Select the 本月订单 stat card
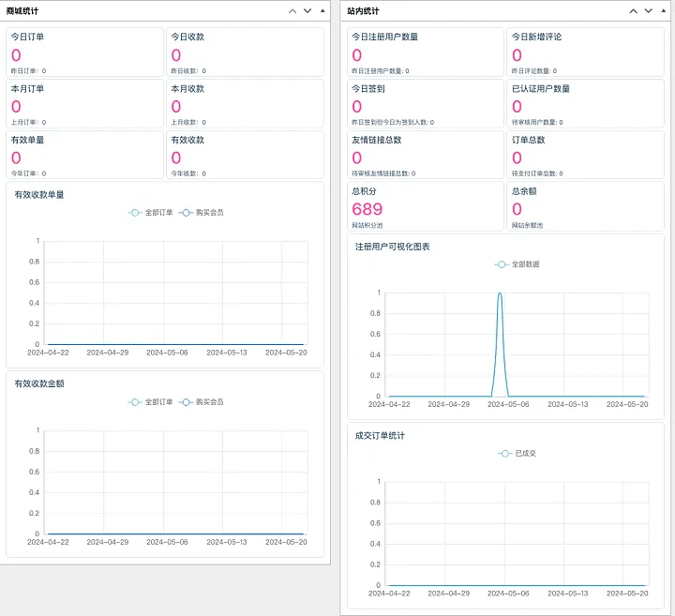The height and width of the screenshot is (616, 675). [x=84, y=104]
